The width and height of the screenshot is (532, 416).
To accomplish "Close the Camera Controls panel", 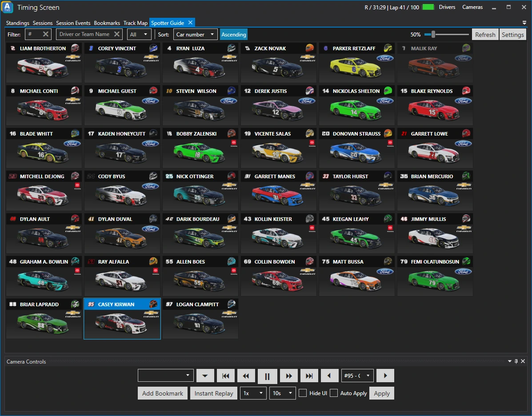I will tap(523, 361).
